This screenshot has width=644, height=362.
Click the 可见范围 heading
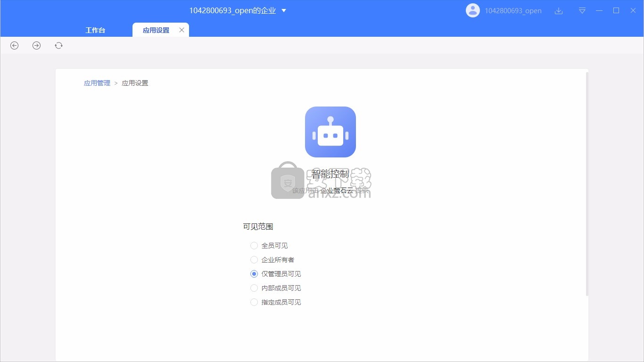[x=258, y=227]
